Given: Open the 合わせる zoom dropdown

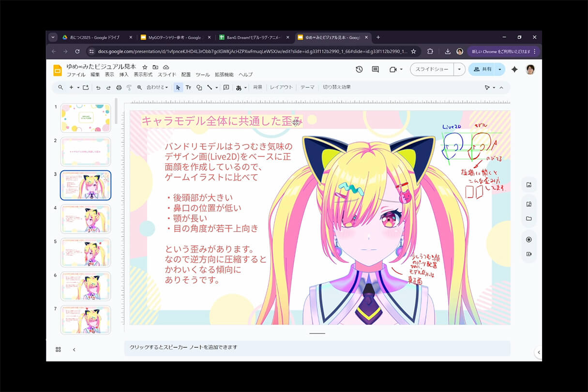Looking at the screenshot, I should coord(157,88).
